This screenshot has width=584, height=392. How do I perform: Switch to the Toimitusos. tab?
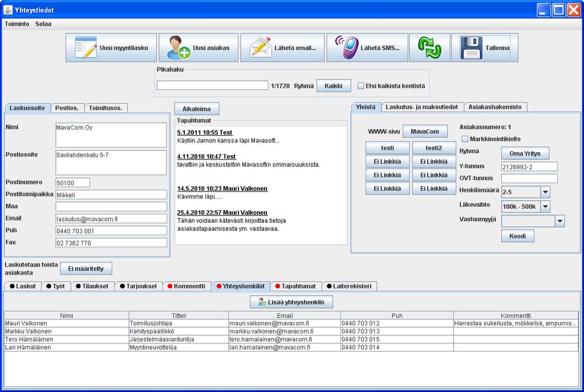click(x=106, y=108)
